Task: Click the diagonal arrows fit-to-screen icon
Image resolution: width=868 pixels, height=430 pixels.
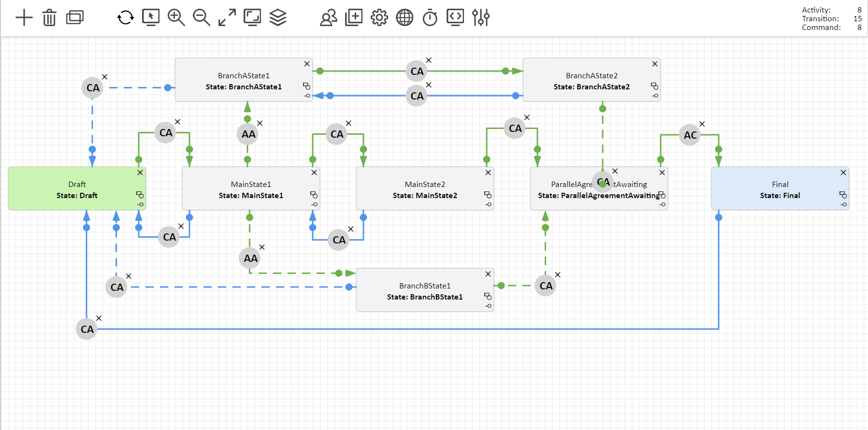Action: pyautogui.click(x=227, y=18)
